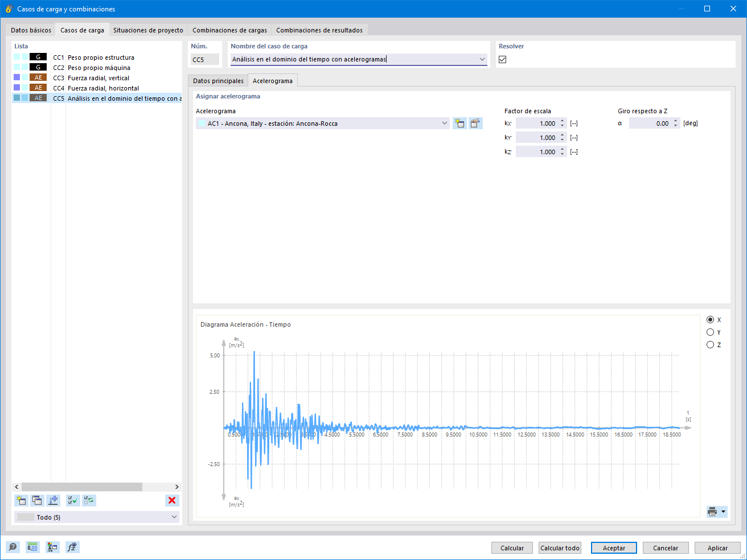This screenshot has height=560, width=747.
Task: Click the list scrollbar left arrow
Action: click(17, 487)
